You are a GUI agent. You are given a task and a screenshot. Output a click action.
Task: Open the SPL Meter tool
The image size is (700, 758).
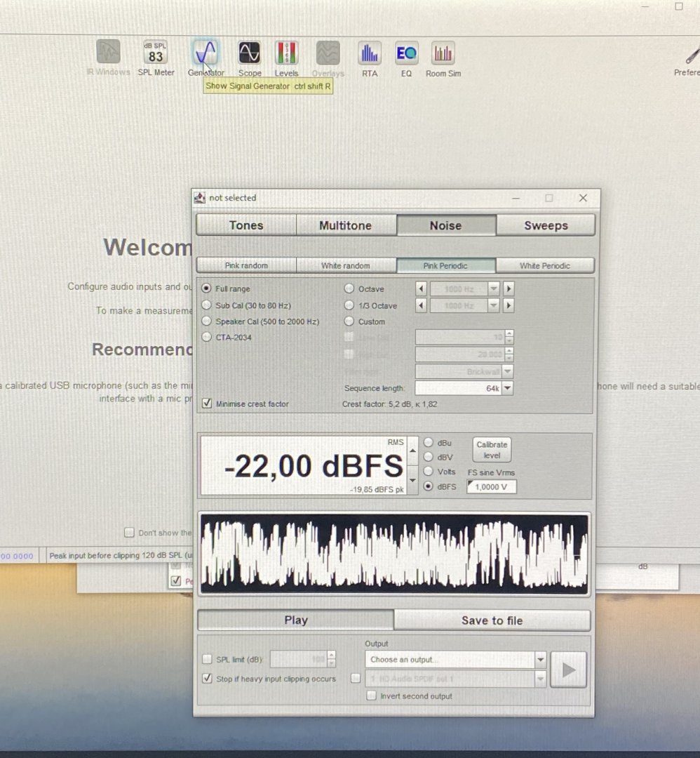point(155,53)
